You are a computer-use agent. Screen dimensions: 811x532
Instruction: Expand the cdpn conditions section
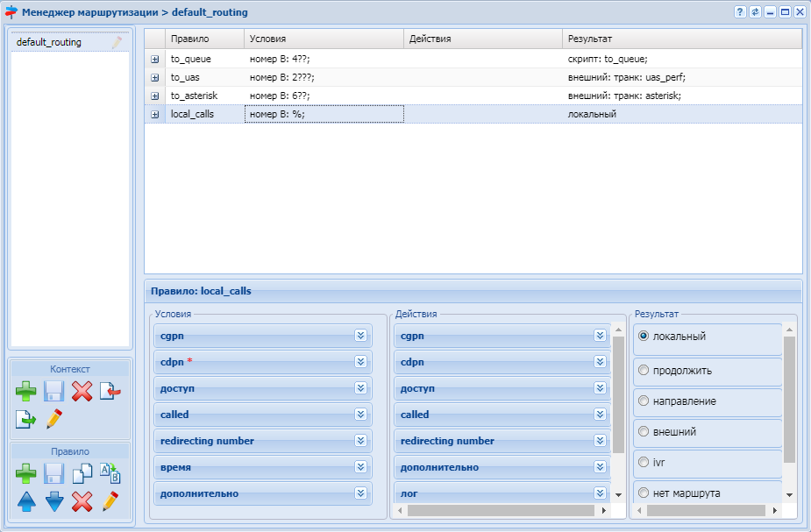360,361
